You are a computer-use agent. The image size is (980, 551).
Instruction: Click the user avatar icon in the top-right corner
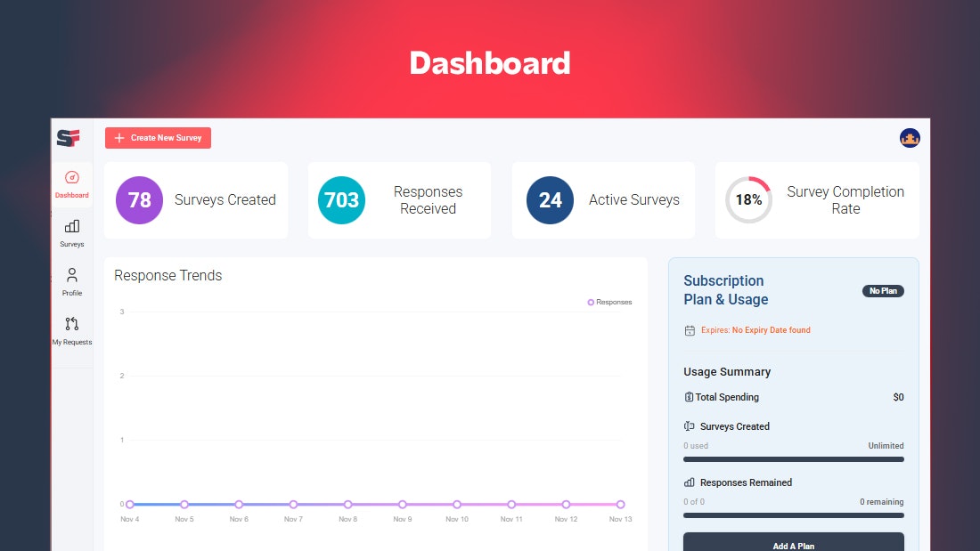pos(910,138)
